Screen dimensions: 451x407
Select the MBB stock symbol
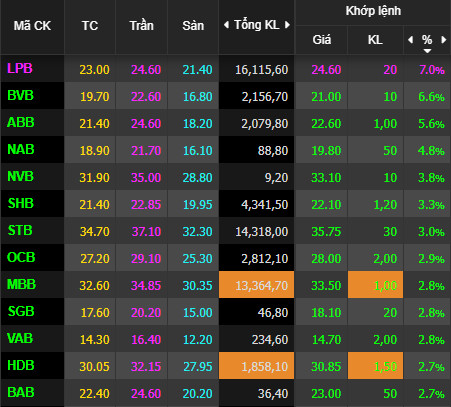click(21, 285)
